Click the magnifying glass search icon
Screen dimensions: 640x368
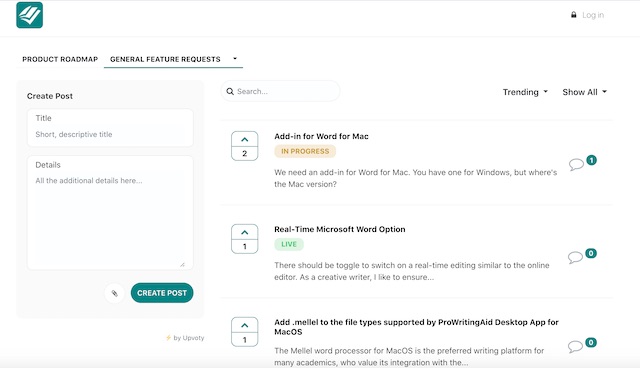[x=230, y=91]
